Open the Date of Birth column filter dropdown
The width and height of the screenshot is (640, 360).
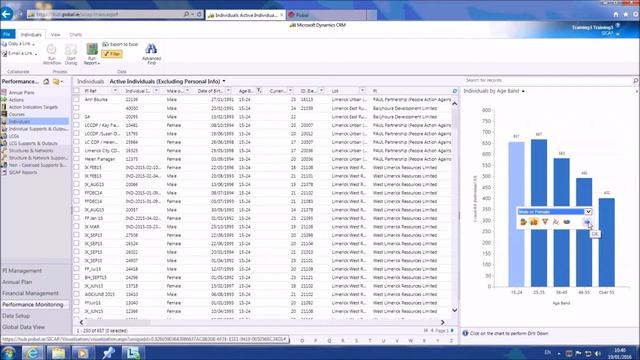[228, 91]
